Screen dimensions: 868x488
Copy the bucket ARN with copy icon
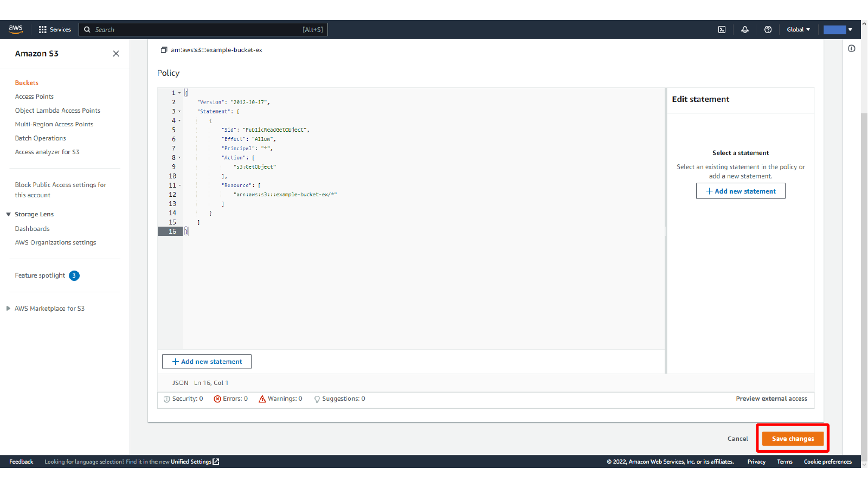164,50
